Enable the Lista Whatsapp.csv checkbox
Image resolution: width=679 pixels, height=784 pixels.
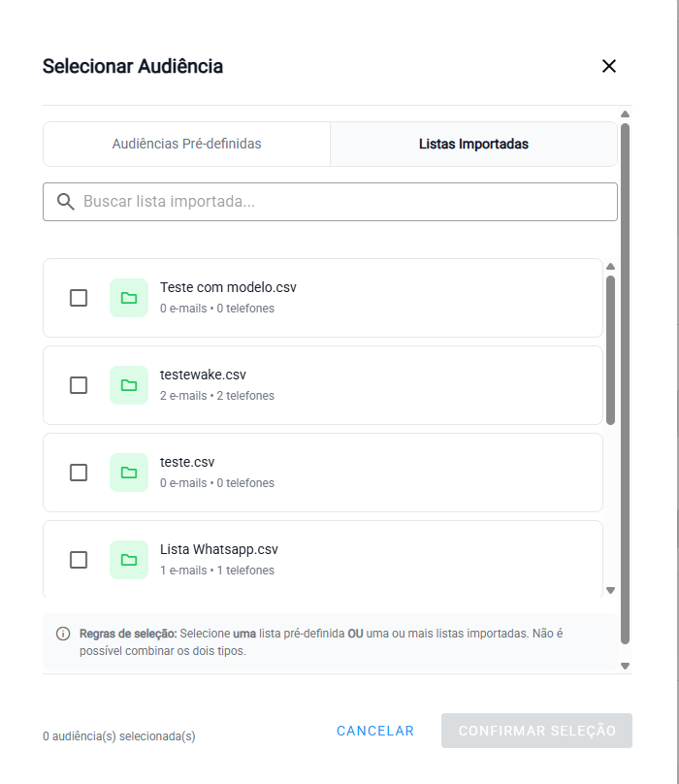[x=79, y=560]
